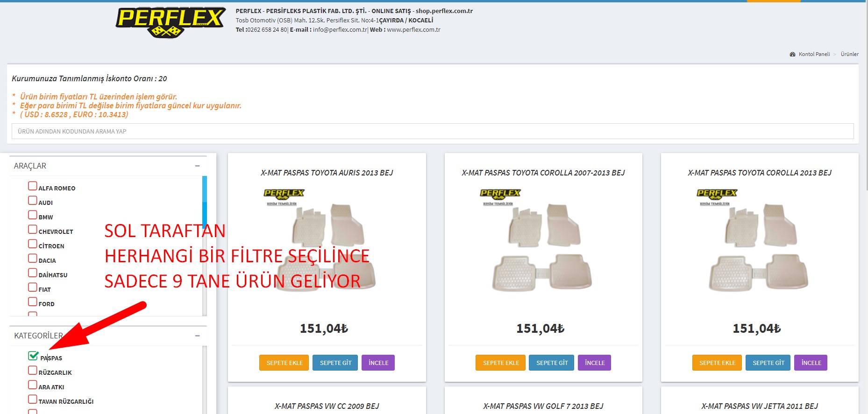Collapse the KATEGORİLER filter panel
The height and width of the screenshot is (414, 868).
point(197,336)
